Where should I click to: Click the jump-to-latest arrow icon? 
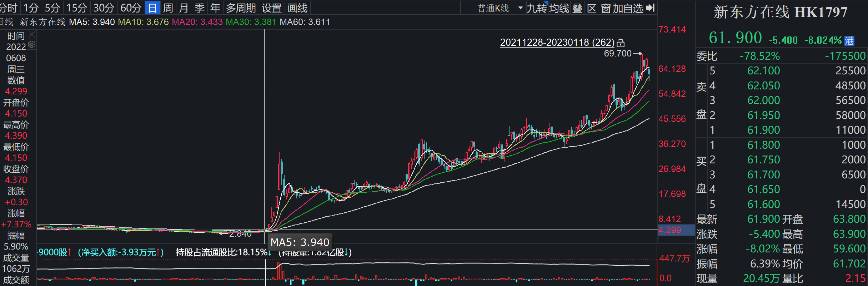click(x=651, y=8)
